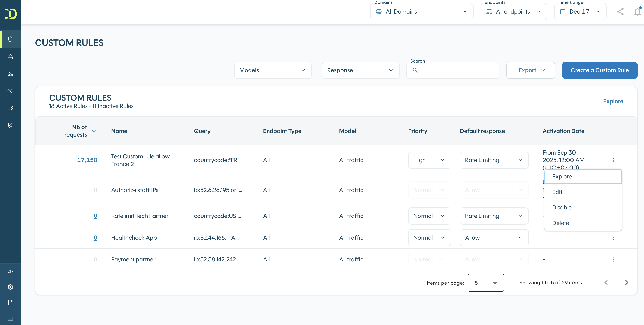Click the share icon in the header

[x=620, y=11]
